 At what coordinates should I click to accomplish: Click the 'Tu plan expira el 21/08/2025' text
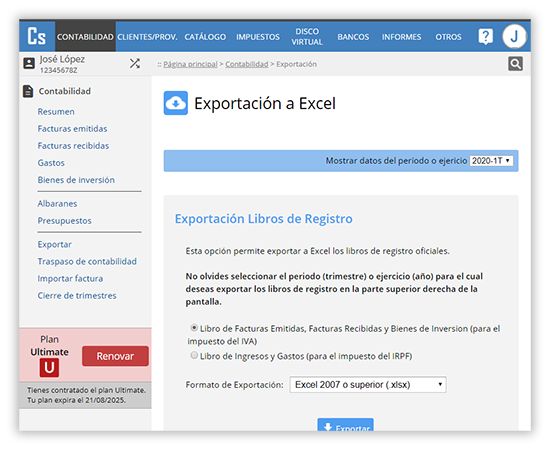point(76,400)
